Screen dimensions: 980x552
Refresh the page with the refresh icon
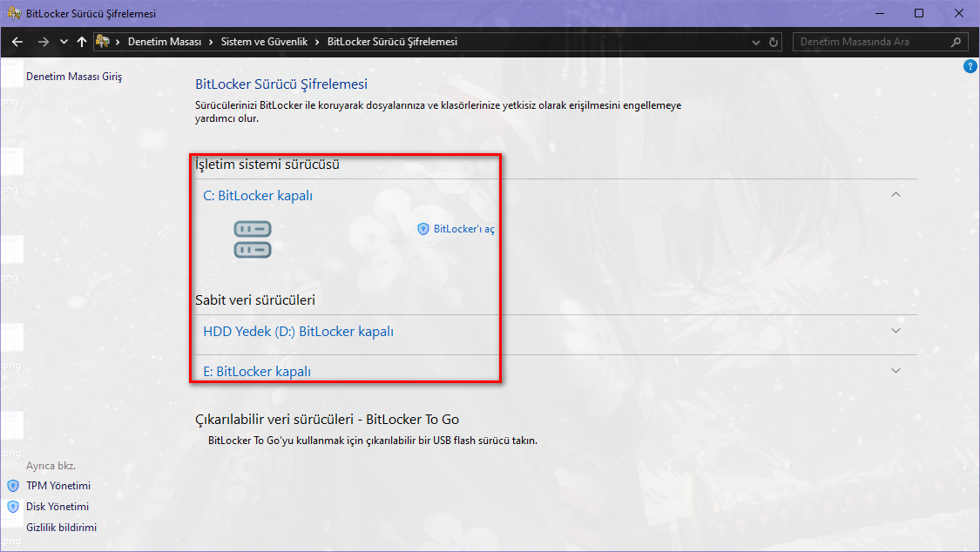[774, 43]
